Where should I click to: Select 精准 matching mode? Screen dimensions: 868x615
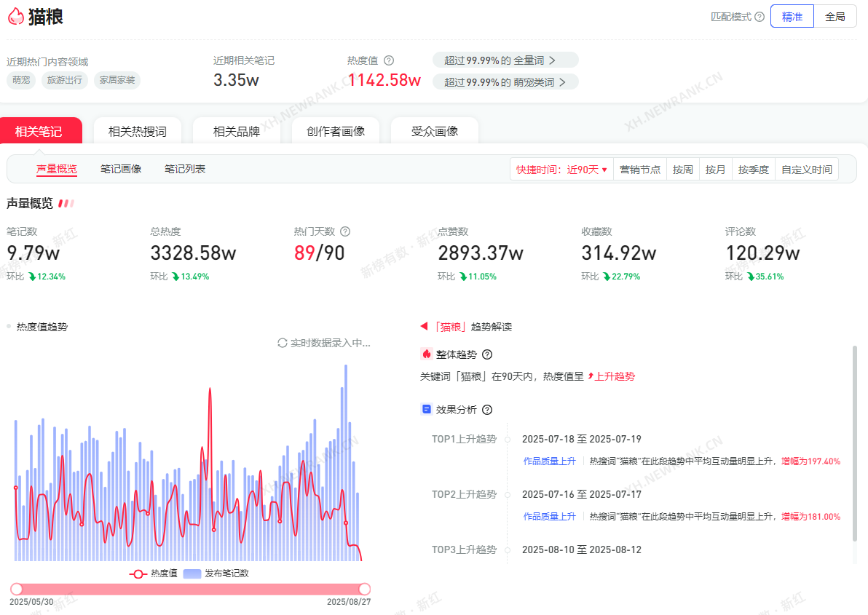pos(792,17)
